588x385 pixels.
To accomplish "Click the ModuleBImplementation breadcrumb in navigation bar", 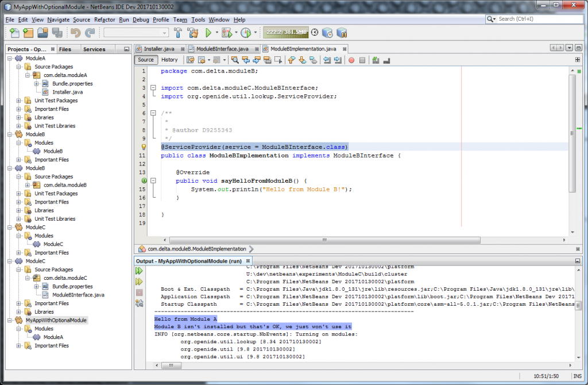I will (x=197, y=249).
